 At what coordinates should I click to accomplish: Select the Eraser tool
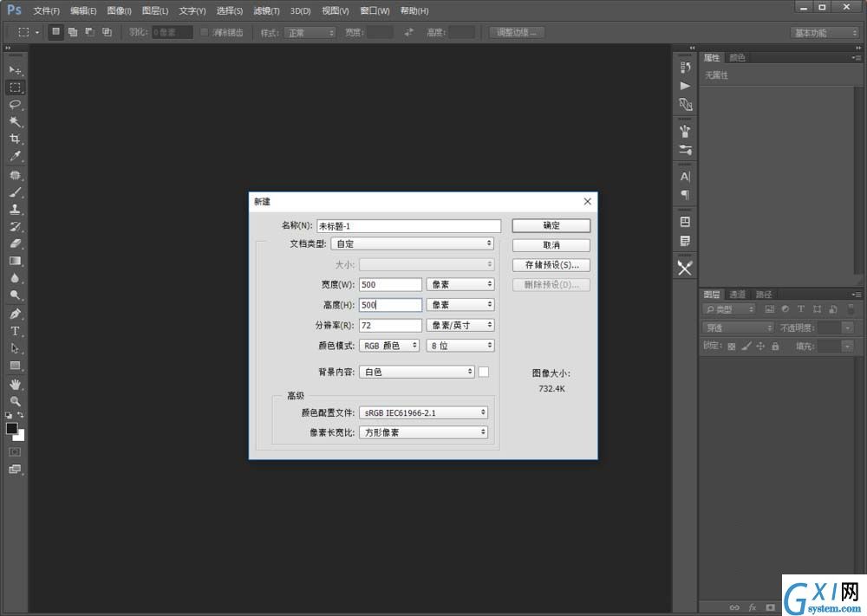click(x=15, y=243)
